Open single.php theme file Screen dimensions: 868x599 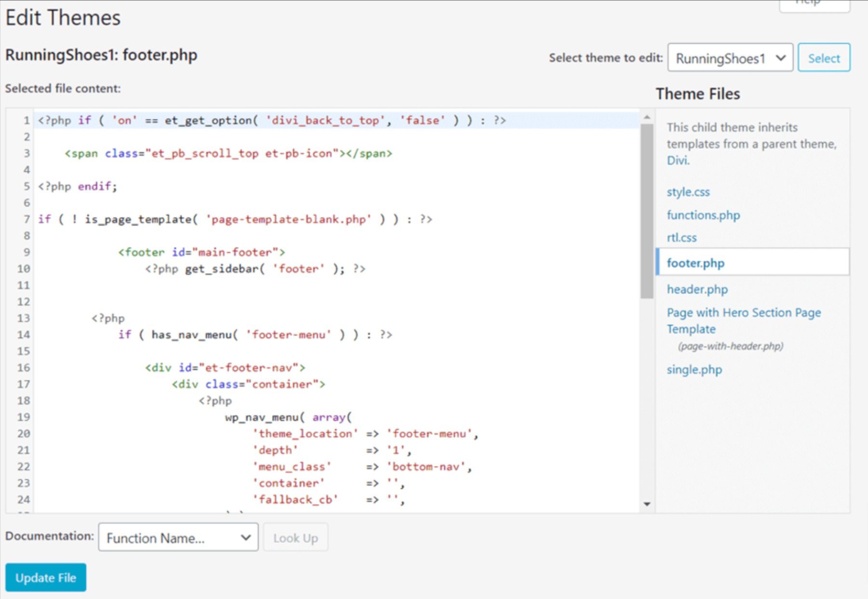coord(694,369)
